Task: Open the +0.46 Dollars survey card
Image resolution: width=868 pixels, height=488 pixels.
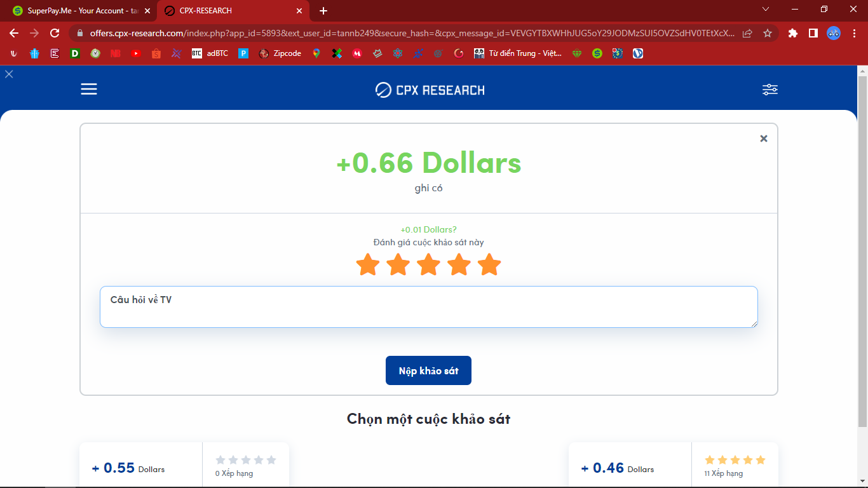Action: (x=674, y=465)
